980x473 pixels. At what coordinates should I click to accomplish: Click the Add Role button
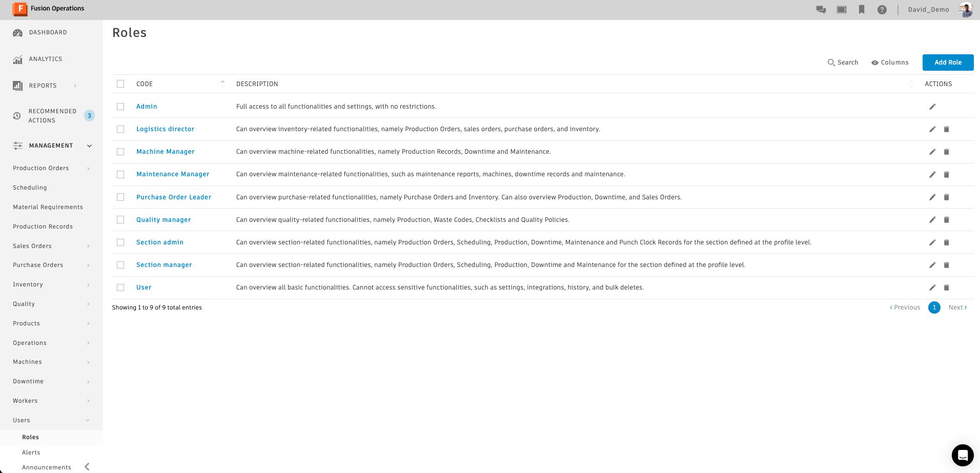[948, 63]
